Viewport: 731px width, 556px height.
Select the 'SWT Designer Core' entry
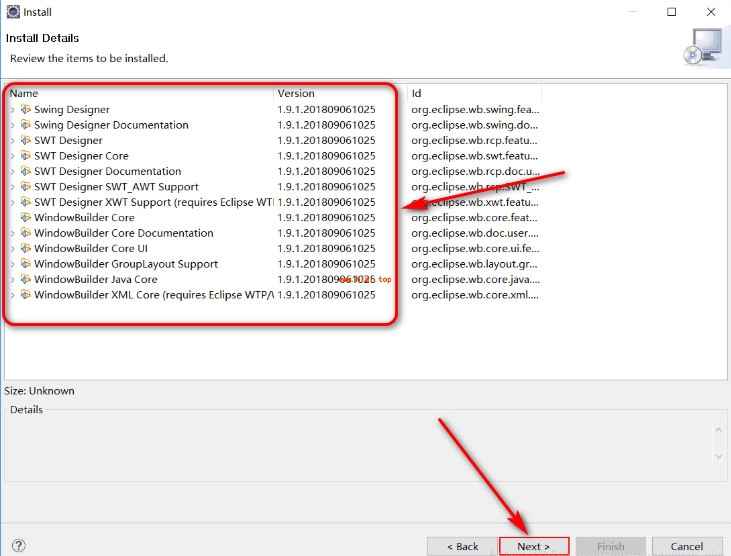pos(81,156)
